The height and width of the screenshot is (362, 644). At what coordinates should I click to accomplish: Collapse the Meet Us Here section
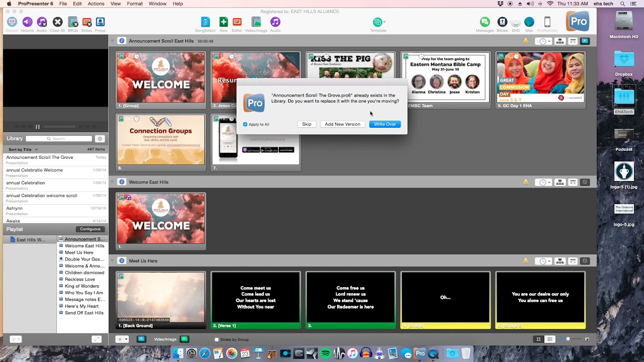[113, 261]
